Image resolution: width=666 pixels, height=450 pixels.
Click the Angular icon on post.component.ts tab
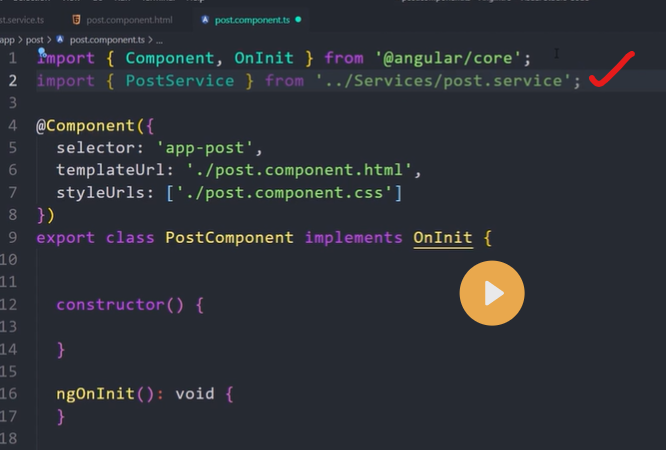coord(206,19)
